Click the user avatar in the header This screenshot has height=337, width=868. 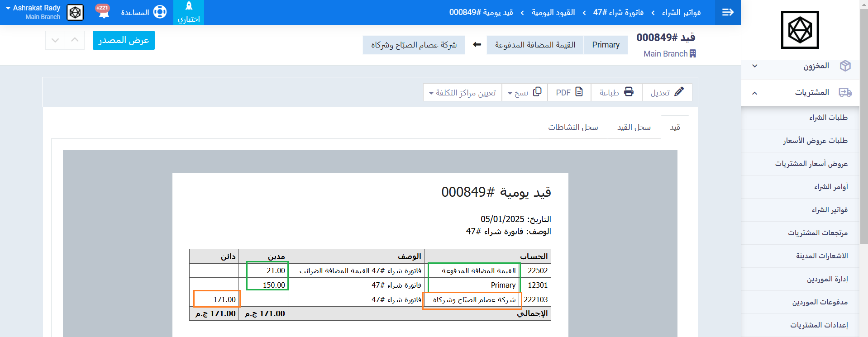coord(75,12)
